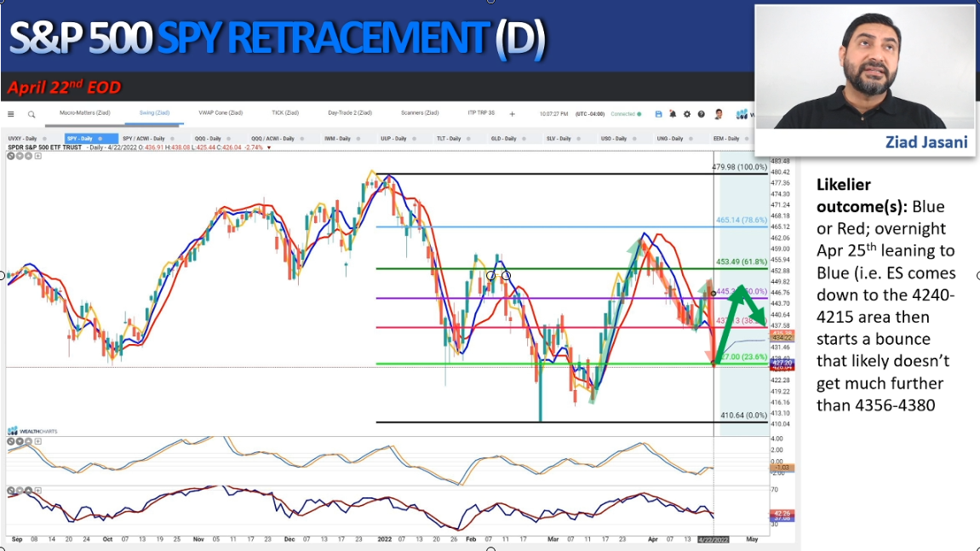980x551 pixels.
Task: Click the dot on the QQQ - Daily tab
Action: click(229, 139)
